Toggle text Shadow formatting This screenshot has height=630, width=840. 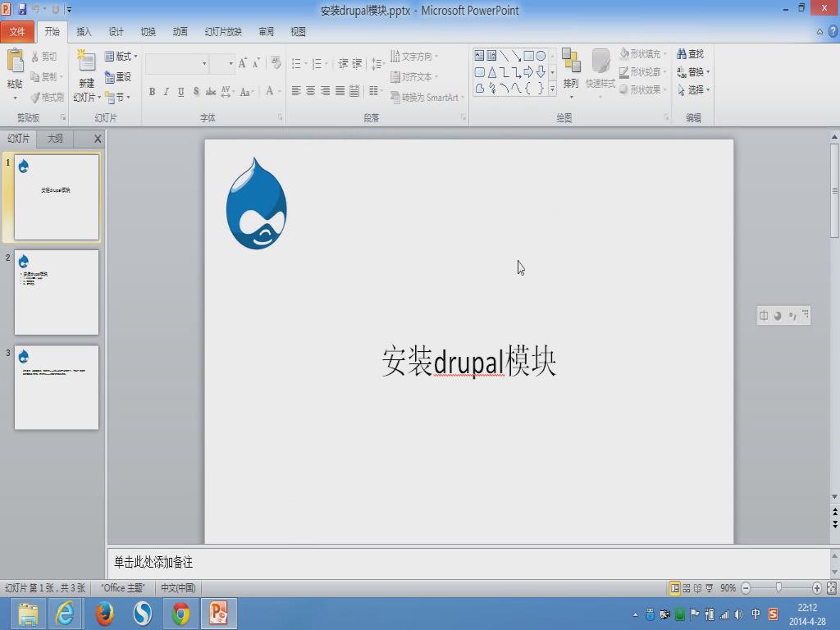coord(196,92)
